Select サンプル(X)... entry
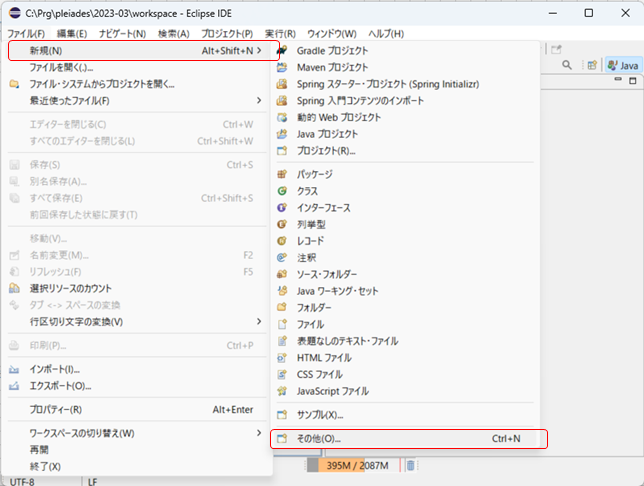The height and width of the screenshot is (486, 644). pyautogui.click(x=405, y=415)
